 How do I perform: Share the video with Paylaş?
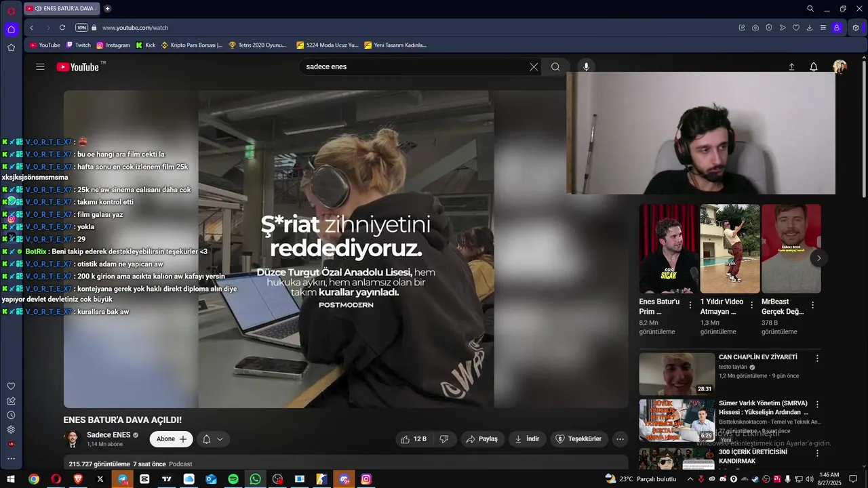(482, 439)
